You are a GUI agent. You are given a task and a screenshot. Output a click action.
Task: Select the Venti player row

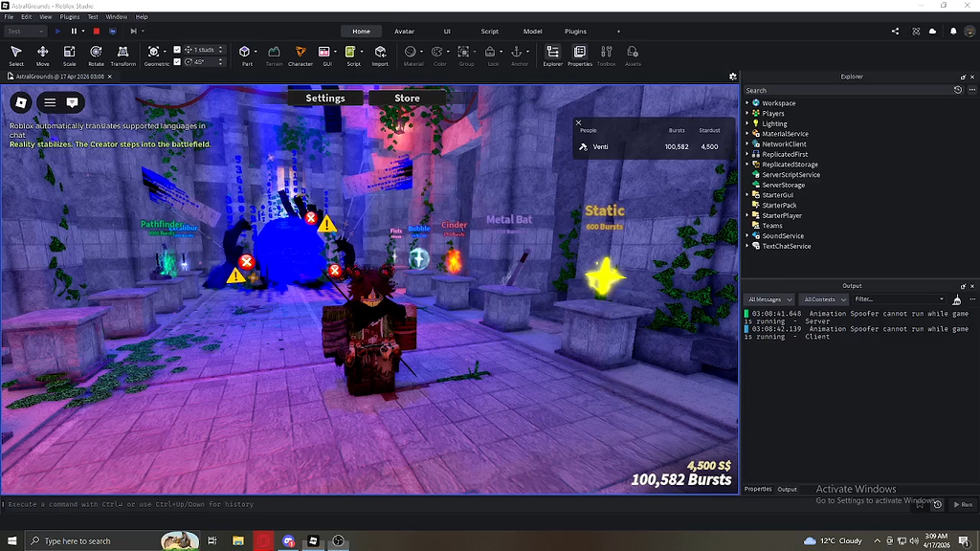point(654,146)
